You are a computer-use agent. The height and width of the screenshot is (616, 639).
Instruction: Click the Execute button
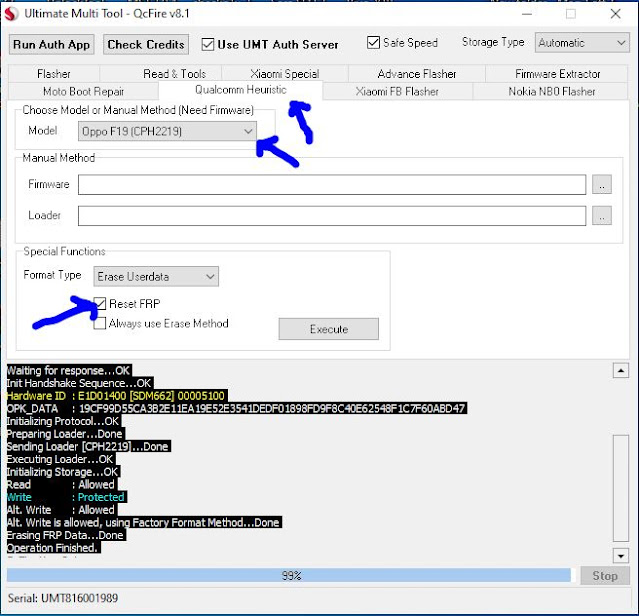click(328, 329)
